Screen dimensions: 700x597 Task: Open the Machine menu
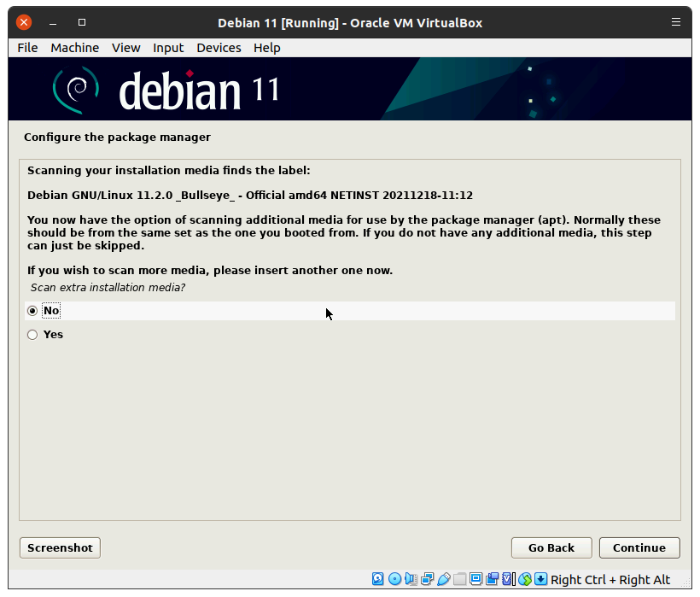coord(74,48)
